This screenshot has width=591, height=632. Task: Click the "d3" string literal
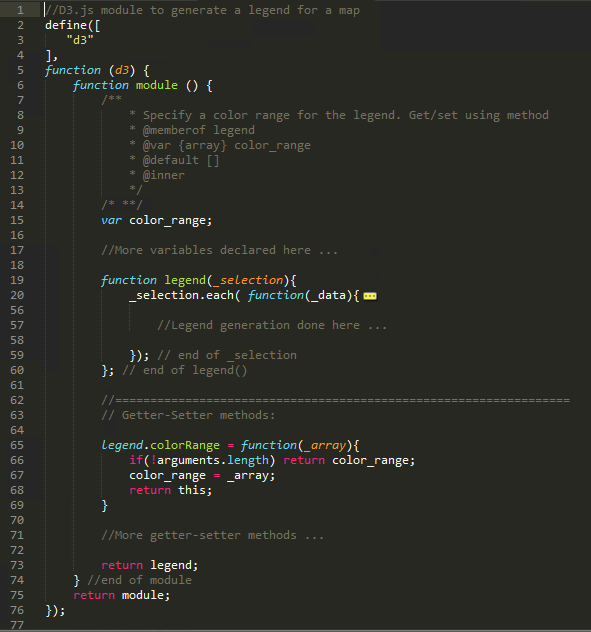pyautogui.click(x=80, y=40)
